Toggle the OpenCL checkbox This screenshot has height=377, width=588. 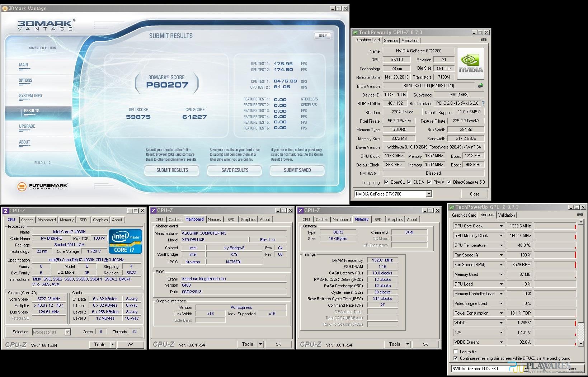[386, 182]
